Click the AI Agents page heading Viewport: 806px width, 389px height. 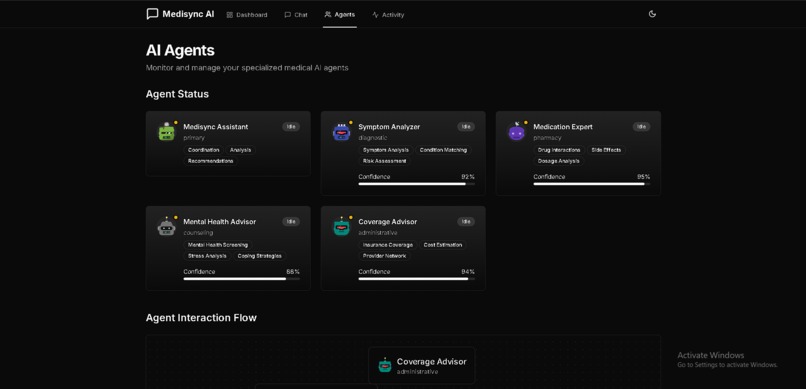coord(180,50)
